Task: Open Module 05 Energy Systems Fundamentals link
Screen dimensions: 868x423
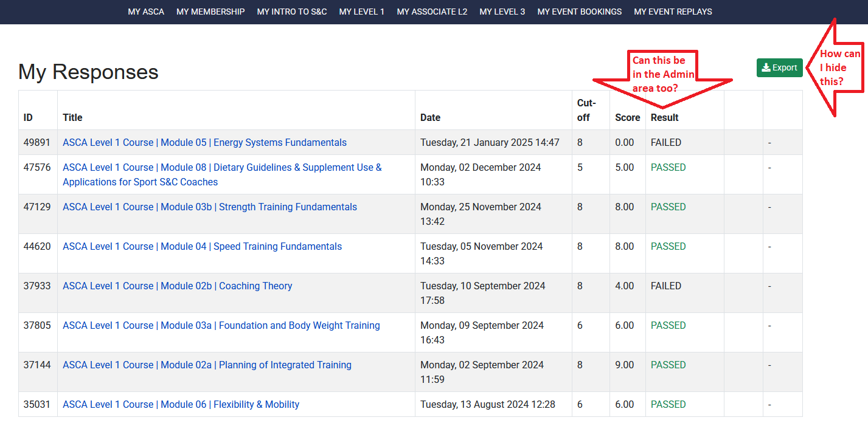Action: [204, 143]
